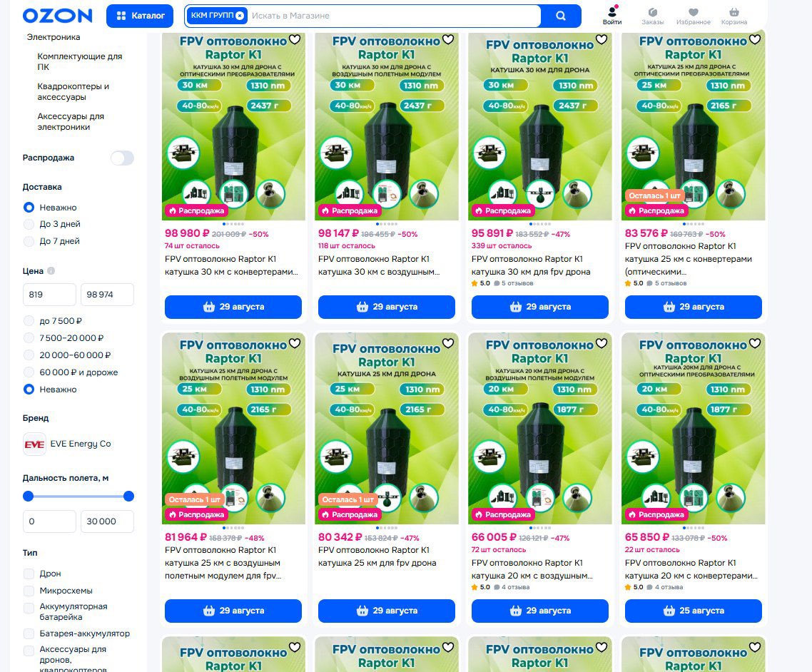Open the 66 005 ₽ product image
Viewport: 812px width, 672px height.
pos(540,429)
